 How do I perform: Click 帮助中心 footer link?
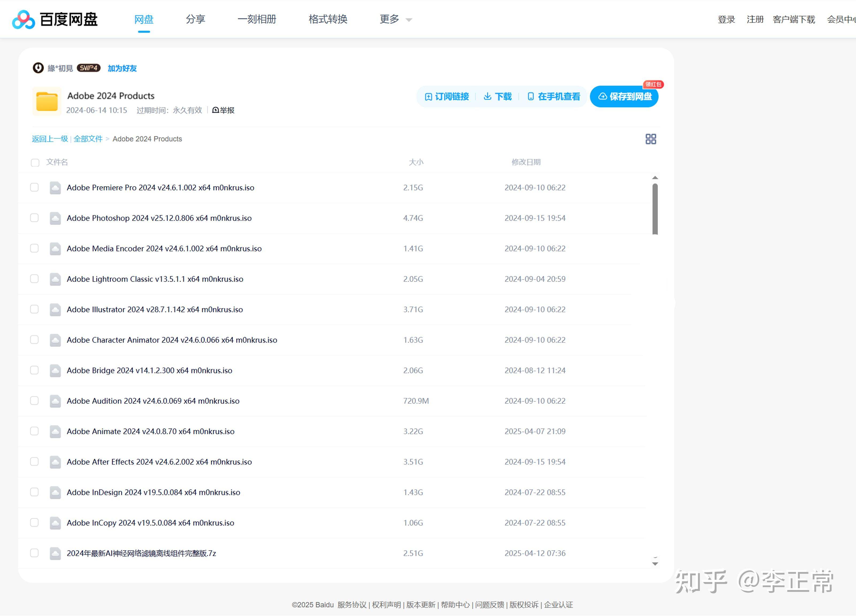[x=456, y=605]
